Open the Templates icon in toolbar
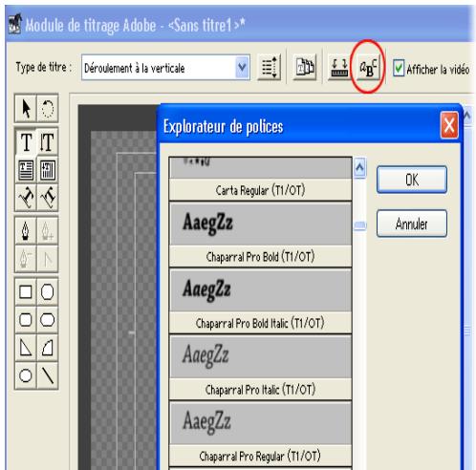Screen dimensions: 476x470 (x=305, y=68)
